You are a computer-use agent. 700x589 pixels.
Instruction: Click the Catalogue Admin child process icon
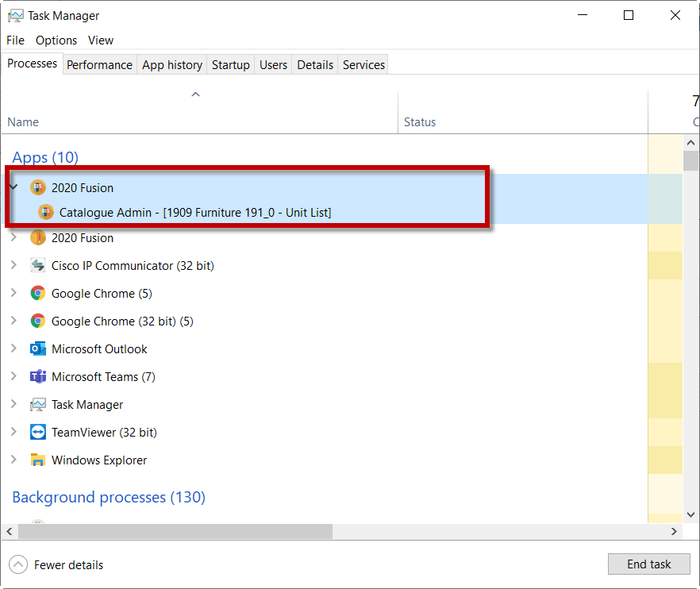point(45,212)
